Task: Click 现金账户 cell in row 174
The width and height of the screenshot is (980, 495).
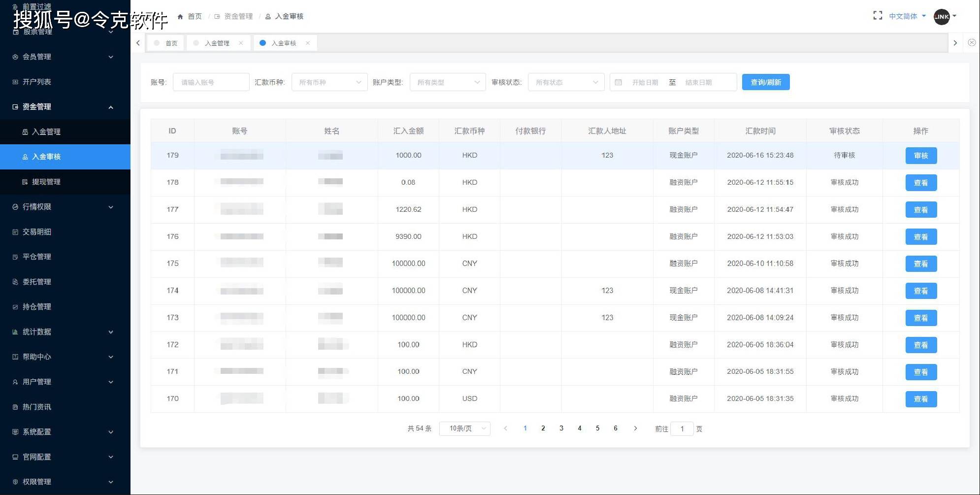Action: click(x=684, y=291)
